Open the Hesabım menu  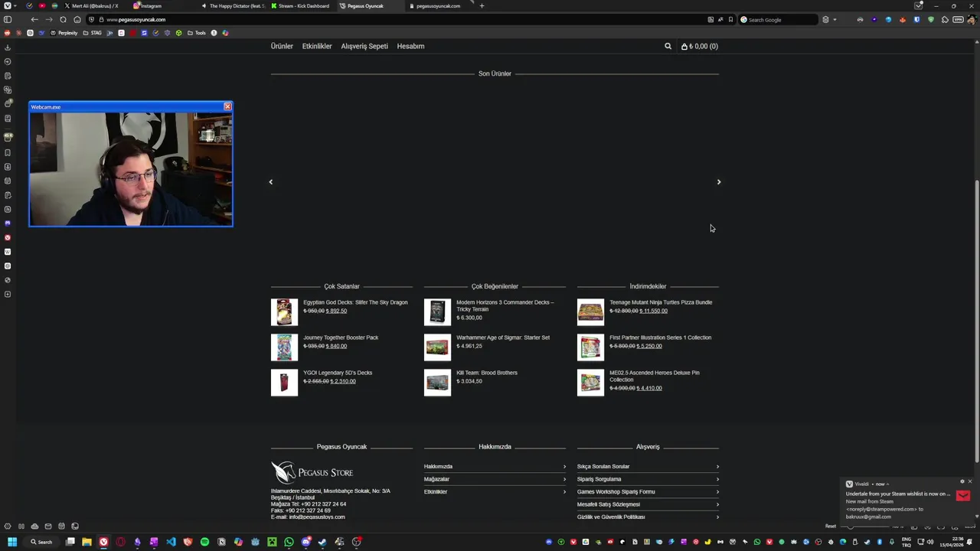[x=410, y=47]
